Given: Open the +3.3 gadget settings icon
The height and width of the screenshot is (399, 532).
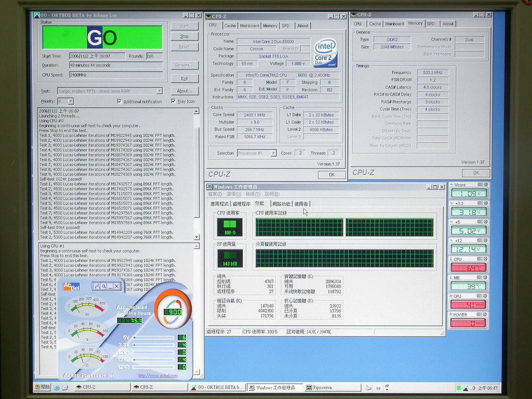Looking at the screenshot, I should 481,203.
